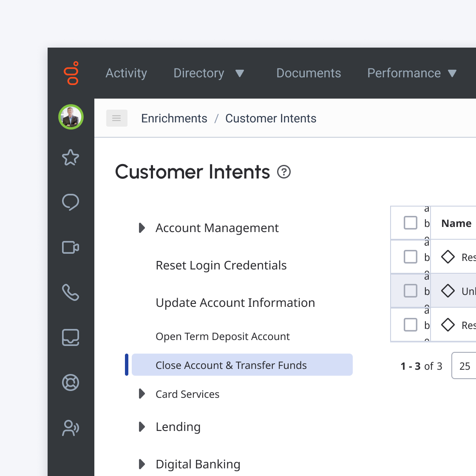Click the Genesys logo icon
This screenshot has width=476, height=476.
pyautogui.click(x=71, y=73)
